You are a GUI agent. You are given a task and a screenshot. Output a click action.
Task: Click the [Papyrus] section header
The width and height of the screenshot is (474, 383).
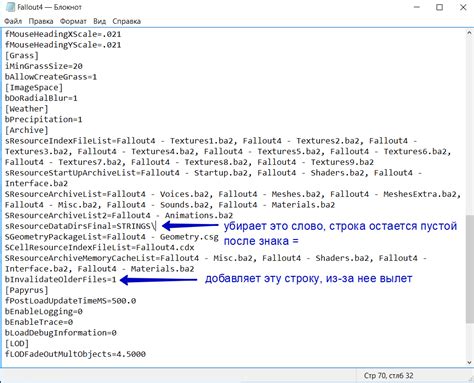[27, 290]
